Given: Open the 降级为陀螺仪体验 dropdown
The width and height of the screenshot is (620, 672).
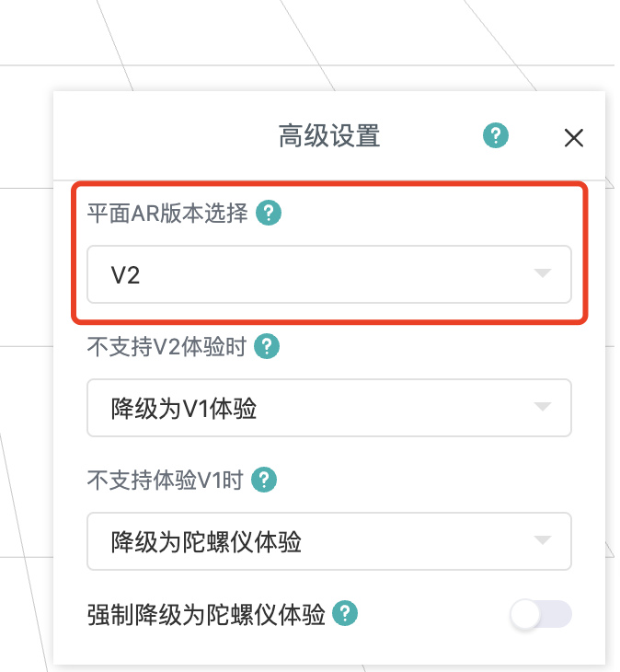Looking at the screenshot, I should [x=328, y=541].
